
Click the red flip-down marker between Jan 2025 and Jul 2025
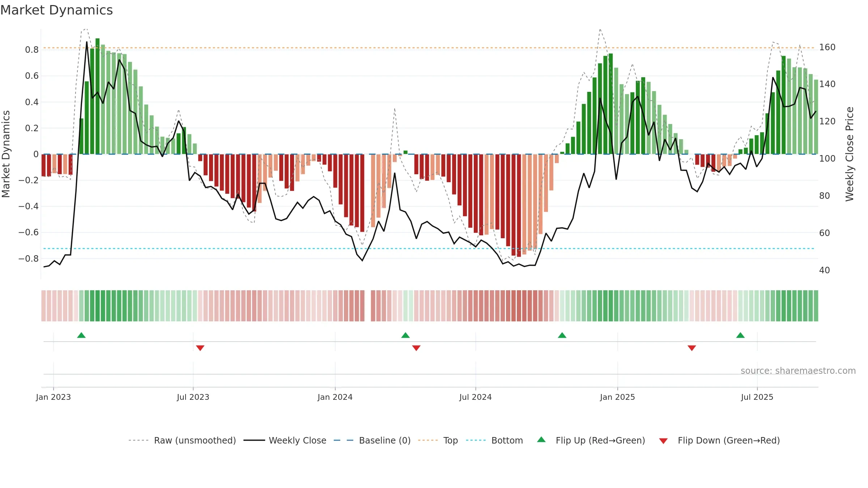click(x=692, y=348)
